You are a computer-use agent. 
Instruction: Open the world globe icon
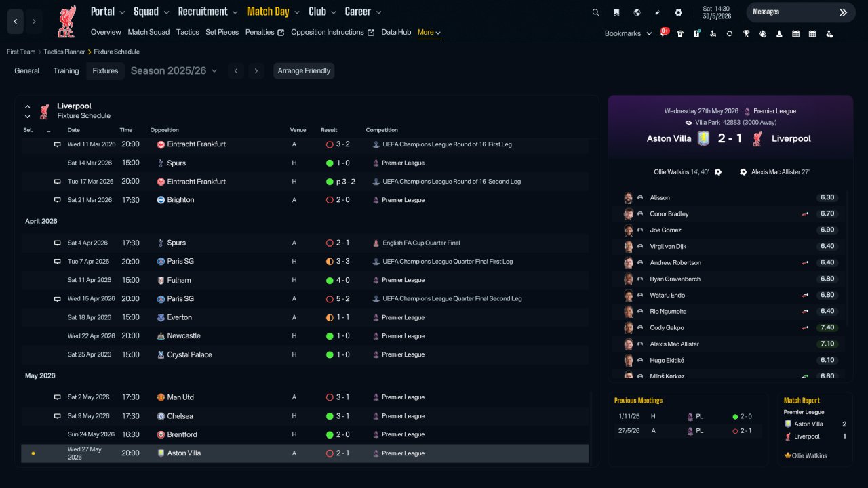[637, 12]
